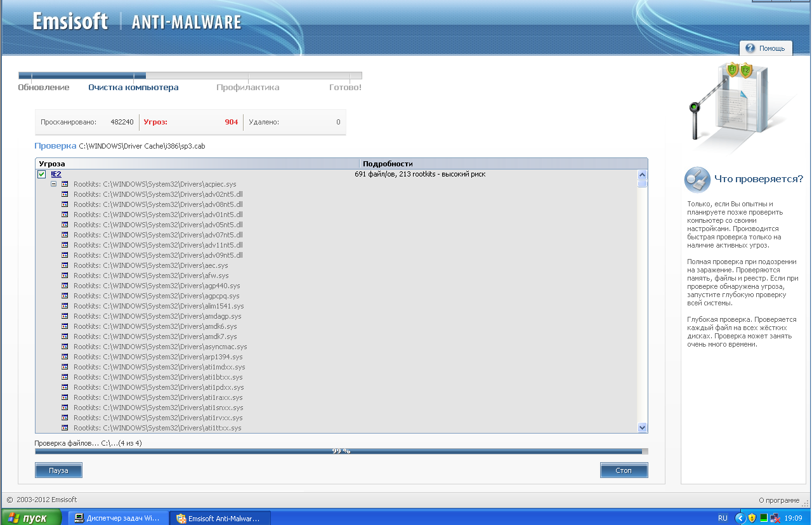Click the file icon beside agp440.sys

(x=65, y=286)
